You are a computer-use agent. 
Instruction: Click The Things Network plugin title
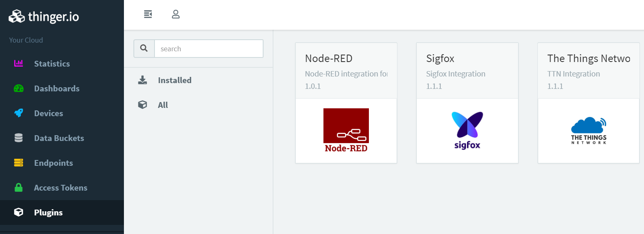(589, 58)
